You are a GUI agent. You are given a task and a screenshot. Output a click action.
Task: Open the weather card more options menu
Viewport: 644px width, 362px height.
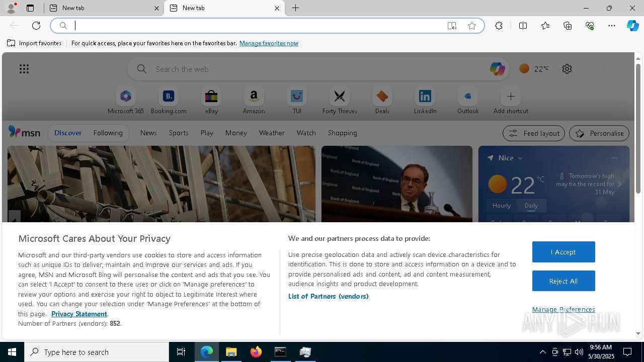pyautogui.click(x=614, y=158)
